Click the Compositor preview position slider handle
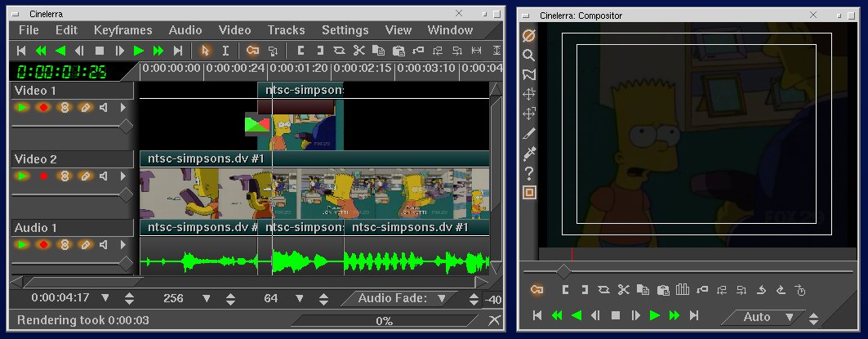Screen dimensions: 868x339 pyautogui.click(x=563, y=270)
